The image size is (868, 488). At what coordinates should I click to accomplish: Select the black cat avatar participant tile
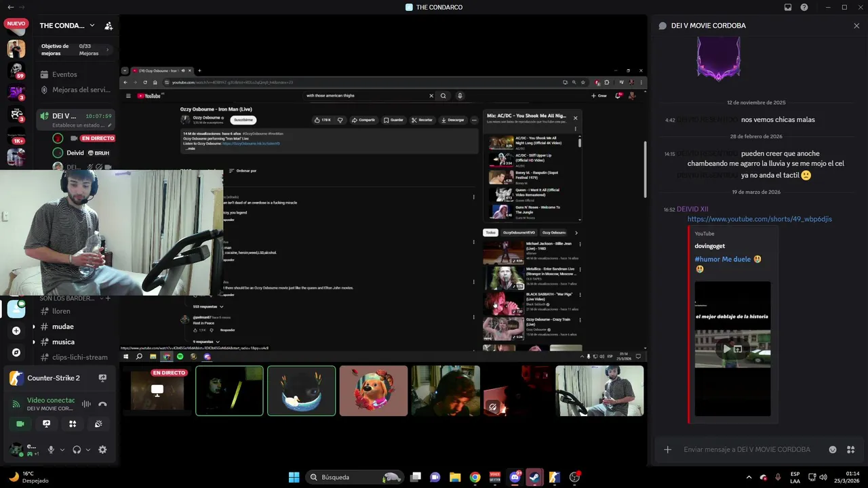[301, 390]
